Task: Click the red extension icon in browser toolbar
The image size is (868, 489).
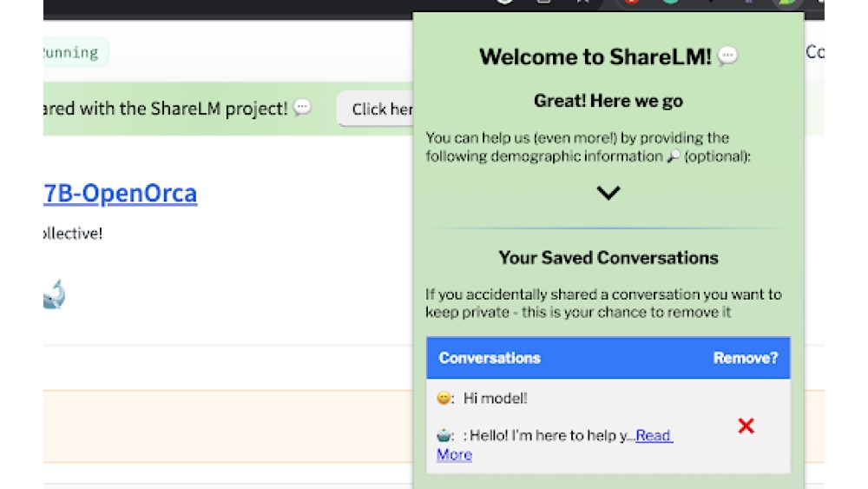Action: click(631, 2)
